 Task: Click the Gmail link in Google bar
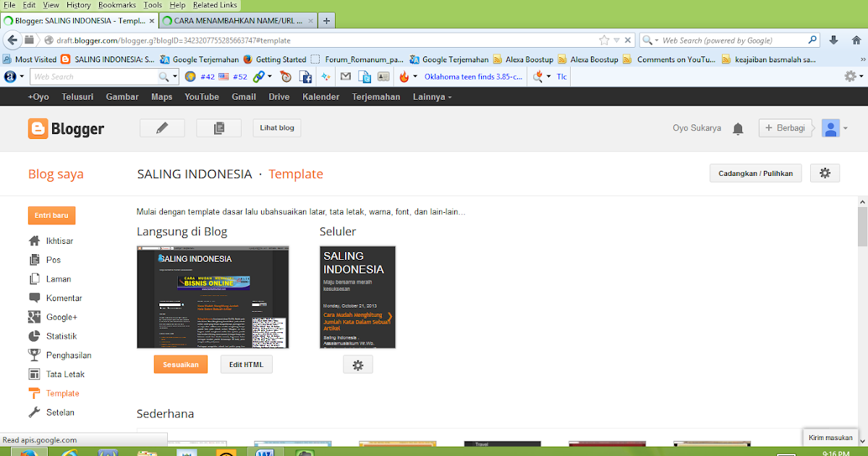[x=244, y=97]
